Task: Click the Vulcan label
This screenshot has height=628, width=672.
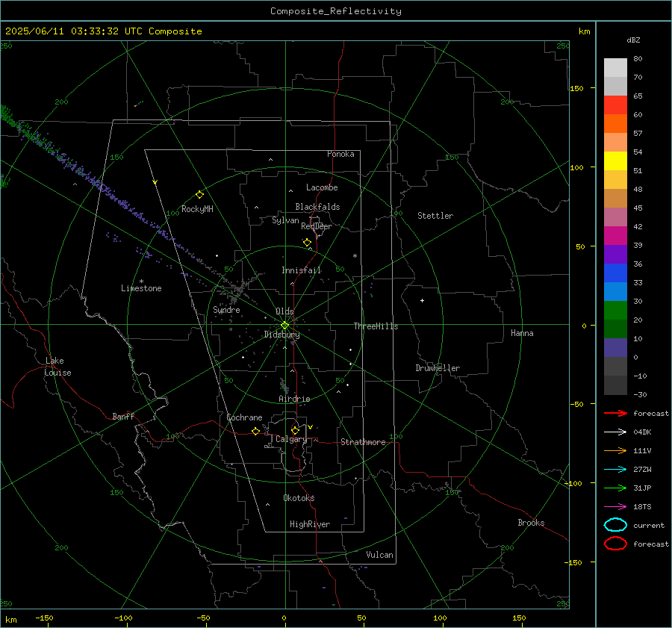Action: [x=379, y=555]
